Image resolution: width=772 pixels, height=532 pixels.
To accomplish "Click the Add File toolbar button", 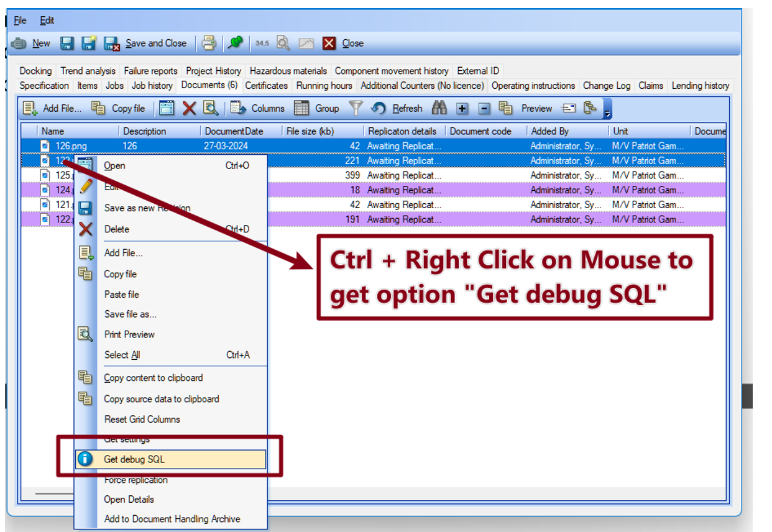I will [52, 108].
